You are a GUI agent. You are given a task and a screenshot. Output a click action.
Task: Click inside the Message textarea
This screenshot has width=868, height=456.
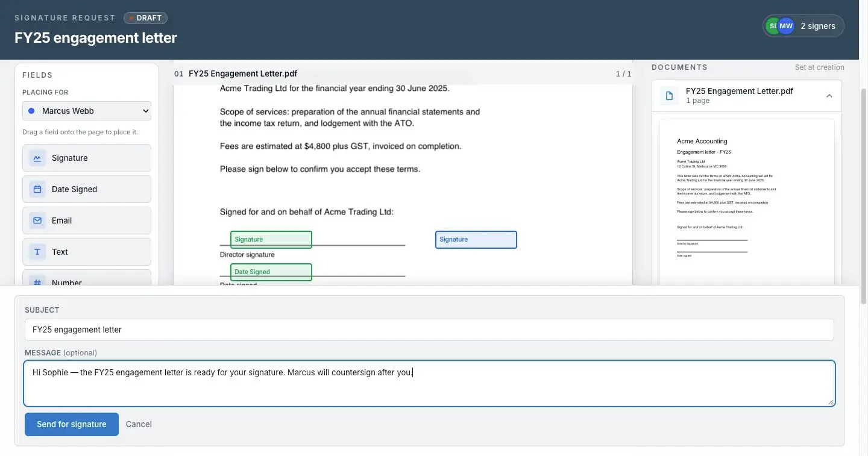click(429, 383)
